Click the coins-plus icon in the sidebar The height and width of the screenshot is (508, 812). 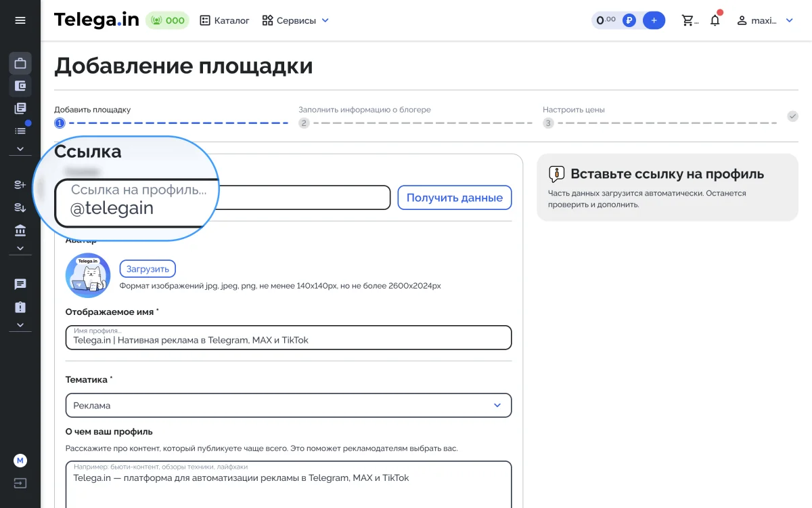click(x=20, y=185)
